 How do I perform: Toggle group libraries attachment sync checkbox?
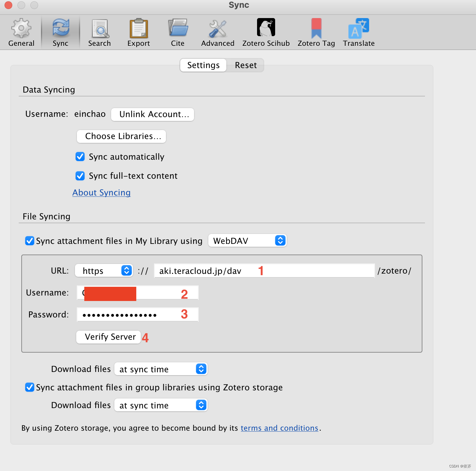click(30, 387)
